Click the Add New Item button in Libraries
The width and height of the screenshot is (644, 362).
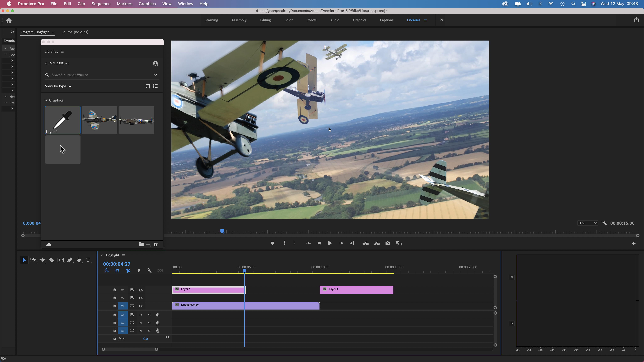pos(148,244)
